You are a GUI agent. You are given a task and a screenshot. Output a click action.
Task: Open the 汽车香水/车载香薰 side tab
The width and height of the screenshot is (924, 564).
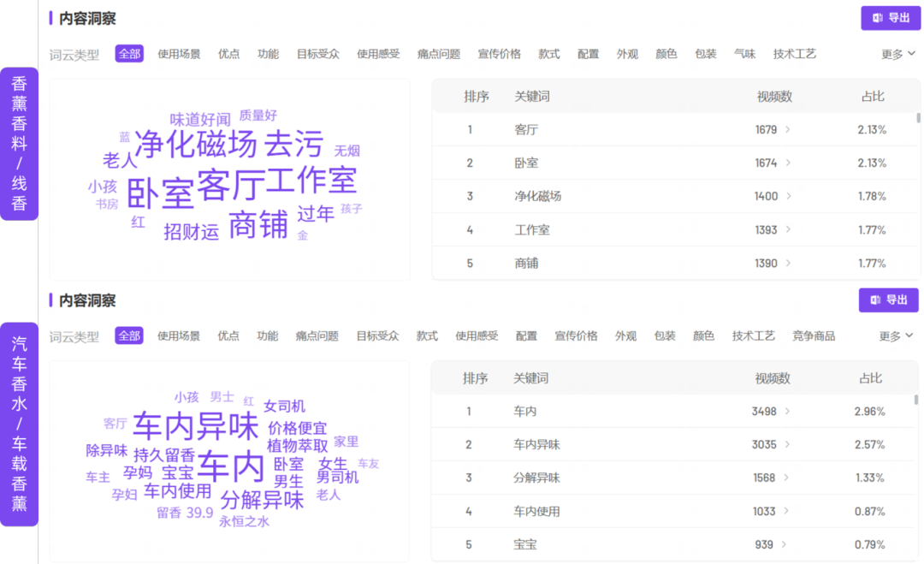point(19,424)
